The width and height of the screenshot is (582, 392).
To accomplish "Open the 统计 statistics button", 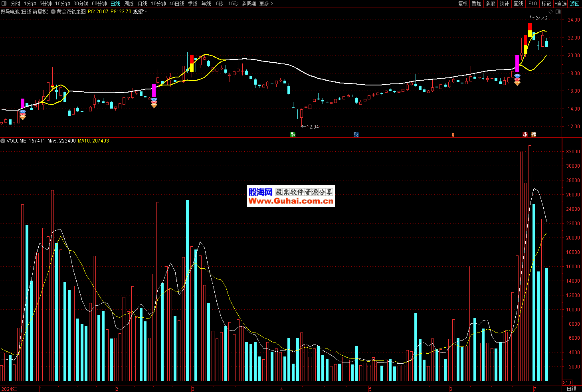I will (504, 4).
